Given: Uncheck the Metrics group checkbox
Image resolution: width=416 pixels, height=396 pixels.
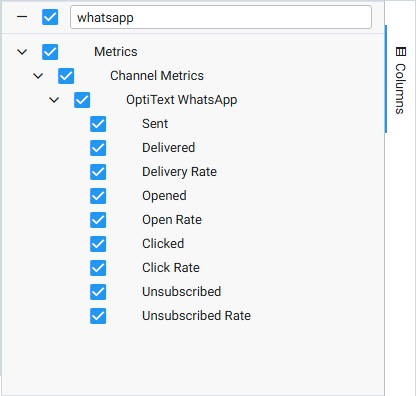Looking at the screenshot, I should click(x=50, y=52).
